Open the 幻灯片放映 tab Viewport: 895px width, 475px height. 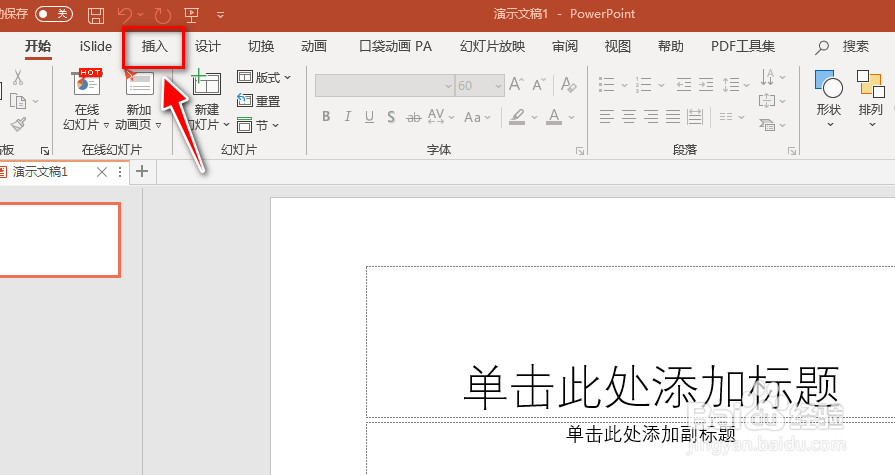[x=492, y=46]
